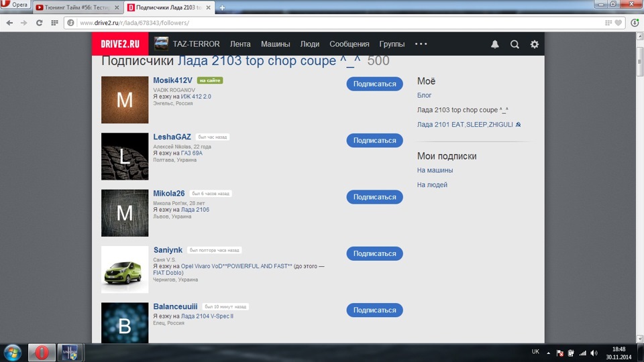Open TAZ-TERROR profile name link

[x=197, y=44]
